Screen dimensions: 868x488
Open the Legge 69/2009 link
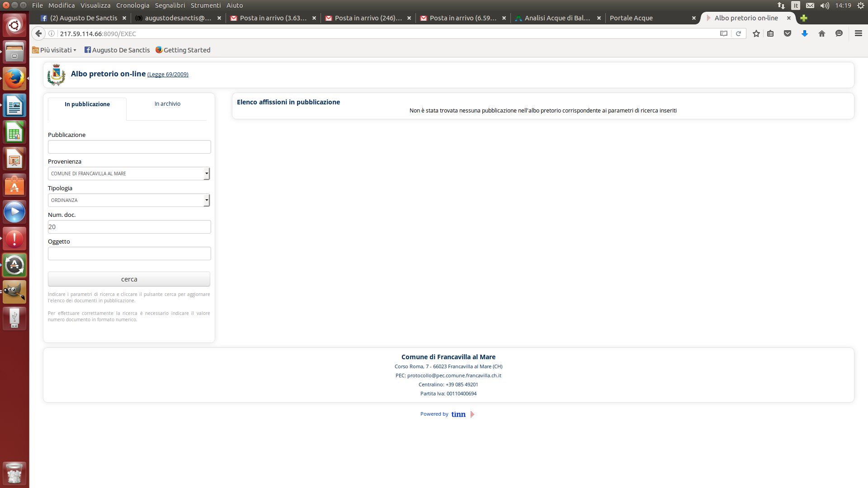[168, 75]
